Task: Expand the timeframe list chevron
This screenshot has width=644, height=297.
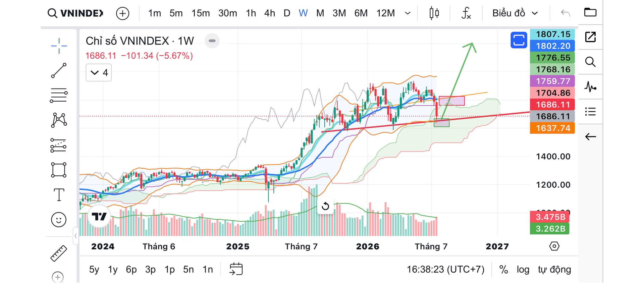Action: [408, 13]
